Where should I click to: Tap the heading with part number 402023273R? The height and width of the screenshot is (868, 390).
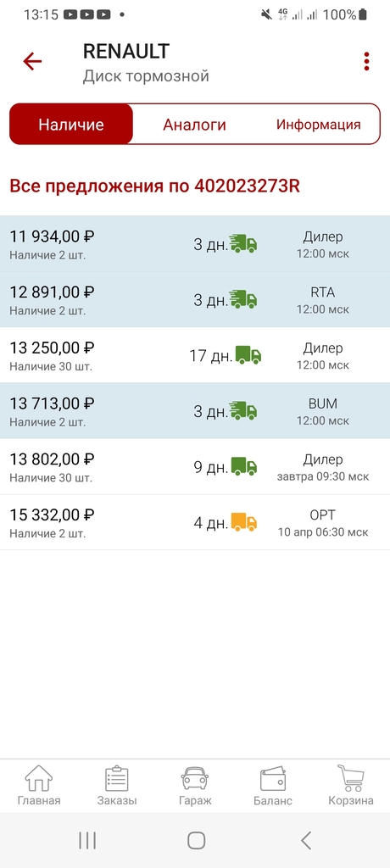click(154, 186)
